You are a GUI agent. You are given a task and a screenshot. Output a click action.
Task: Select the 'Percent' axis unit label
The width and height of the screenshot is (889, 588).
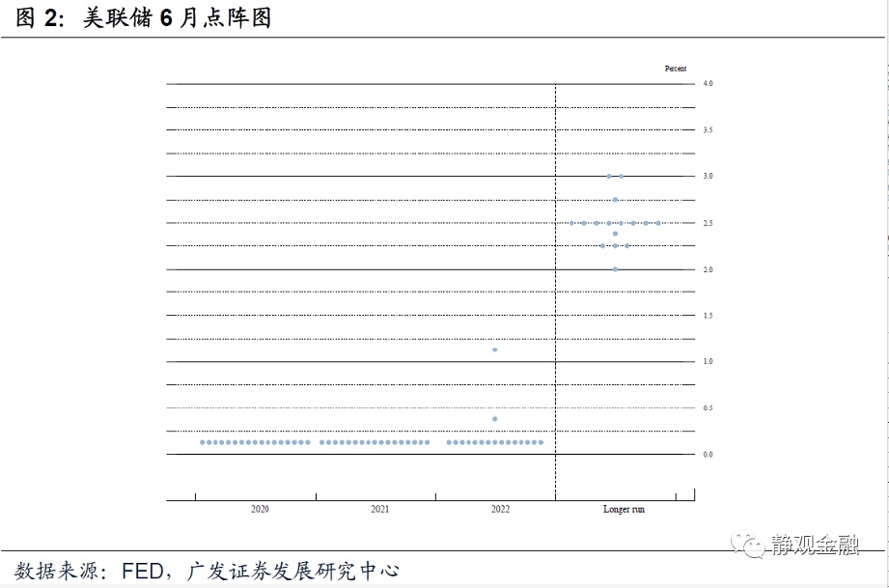coord(676,69)
